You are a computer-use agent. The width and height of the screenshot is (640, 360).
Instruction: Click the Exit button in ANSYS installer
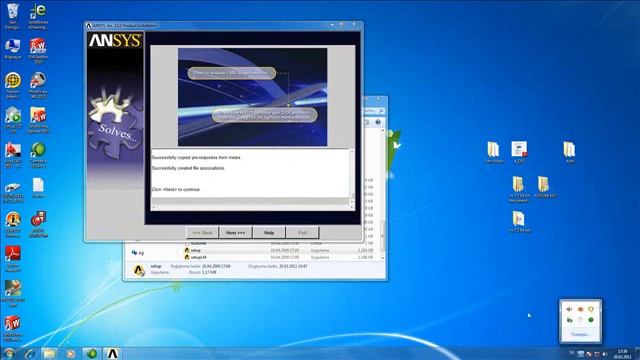coord(302,233)
